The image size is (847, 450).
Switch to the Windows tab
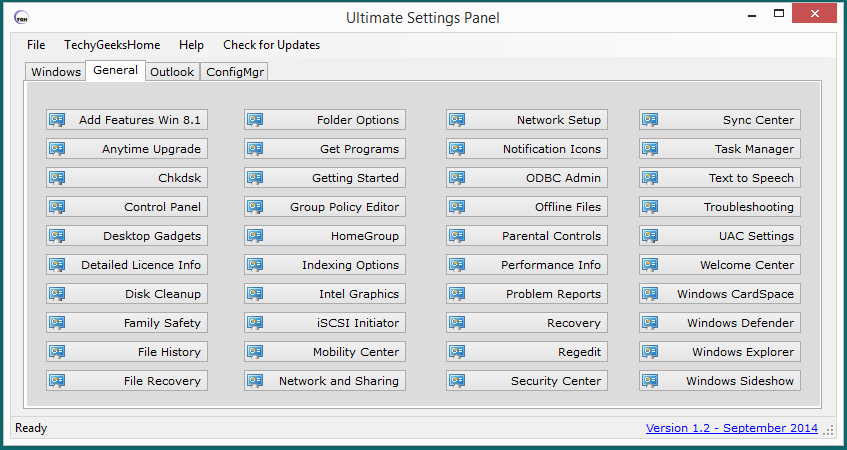click(56, 72)
